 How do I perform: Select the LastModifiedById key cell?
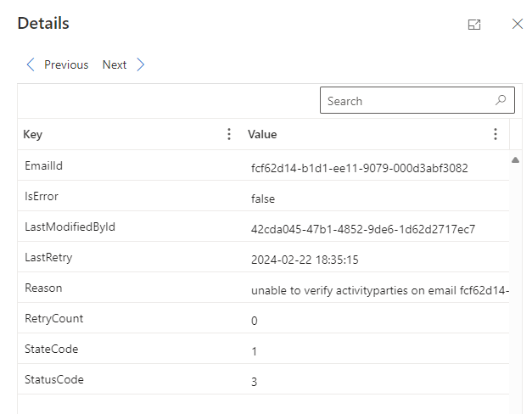(70, 227)
